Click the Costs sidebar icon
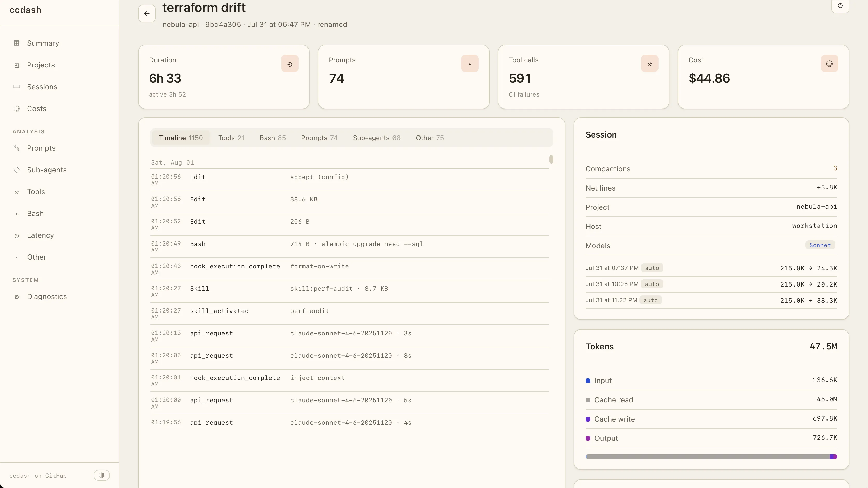 [17, 109]
